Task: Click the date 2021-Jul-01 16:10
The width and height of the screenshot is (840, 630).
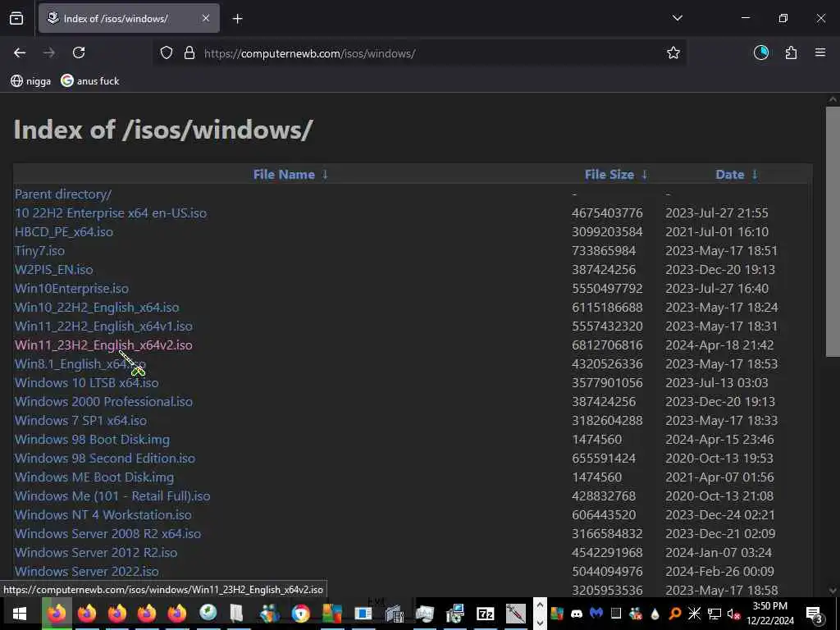Action: point(717,231)
